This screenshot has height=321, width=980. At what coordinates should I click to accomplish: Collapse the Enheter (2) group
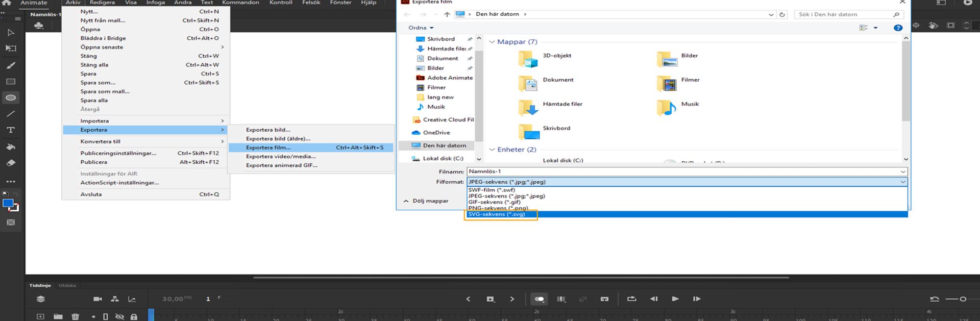pos(492,150)
